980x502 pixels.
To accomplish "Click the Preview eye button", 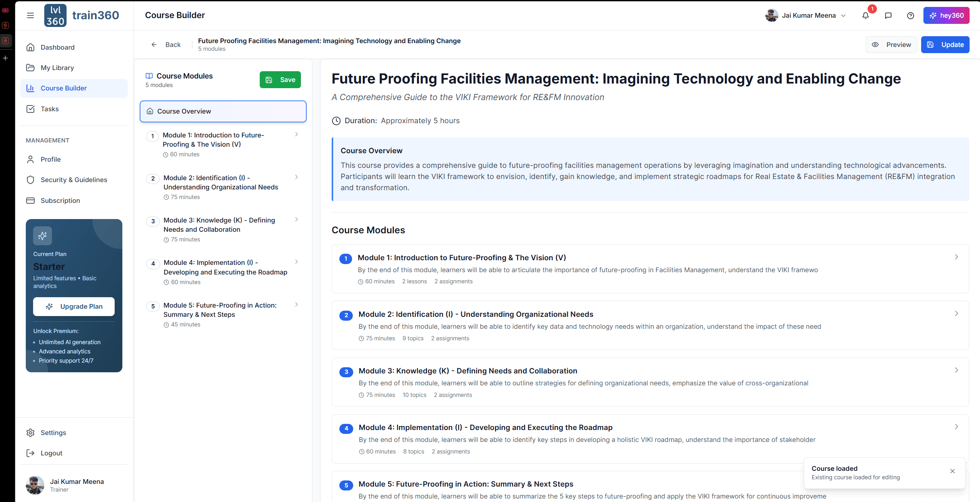I will pyautogui.click(x=891, y=45).
